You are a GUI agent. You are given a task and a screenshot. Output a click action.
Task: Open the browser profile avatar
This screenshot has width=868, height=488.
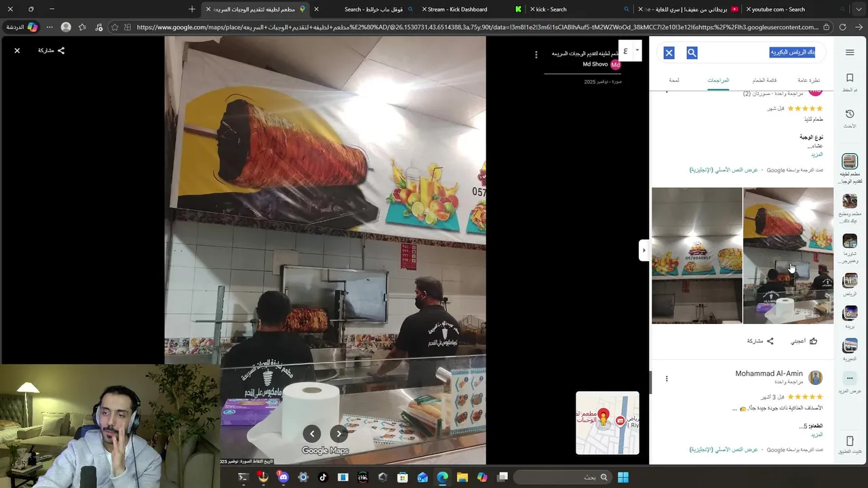click(66, 27)
